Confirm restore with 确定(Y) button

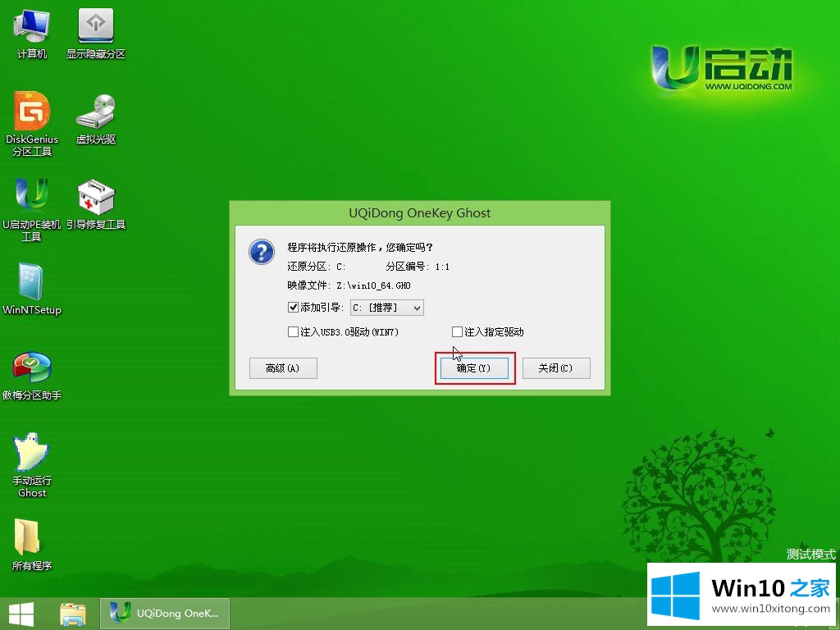[x=474, y=368]
